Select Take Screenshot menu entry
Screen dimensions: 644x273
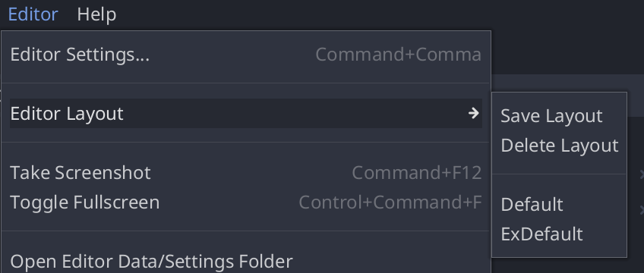pyautogui.click(x=245, y=173)
